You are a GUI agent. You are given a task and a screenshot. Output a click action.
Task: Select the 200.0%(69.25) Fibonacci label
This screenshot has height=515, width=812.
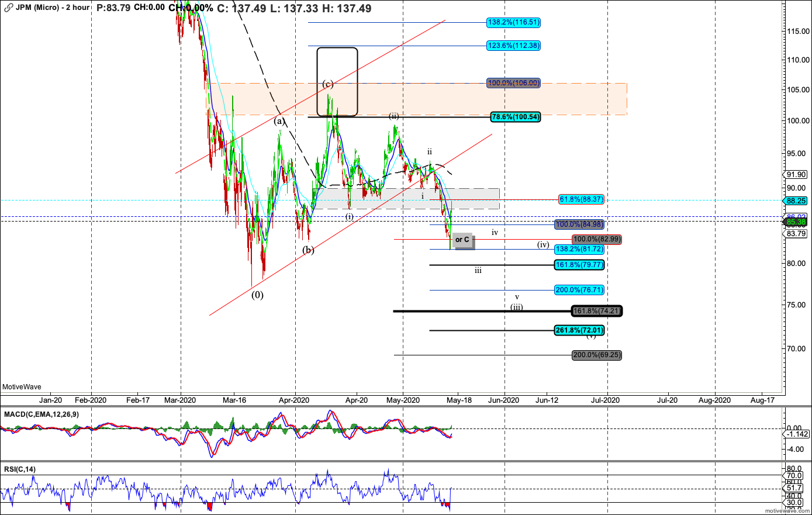click(597, 355)
